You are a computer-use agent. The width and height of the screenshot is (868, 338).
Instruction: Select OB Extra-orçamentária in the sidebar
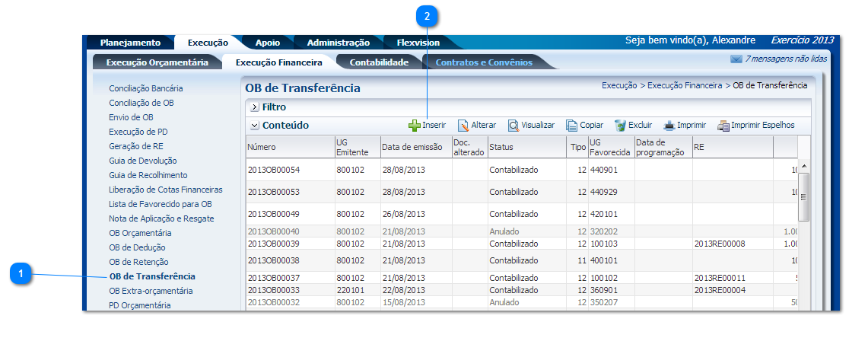(151, 291)
